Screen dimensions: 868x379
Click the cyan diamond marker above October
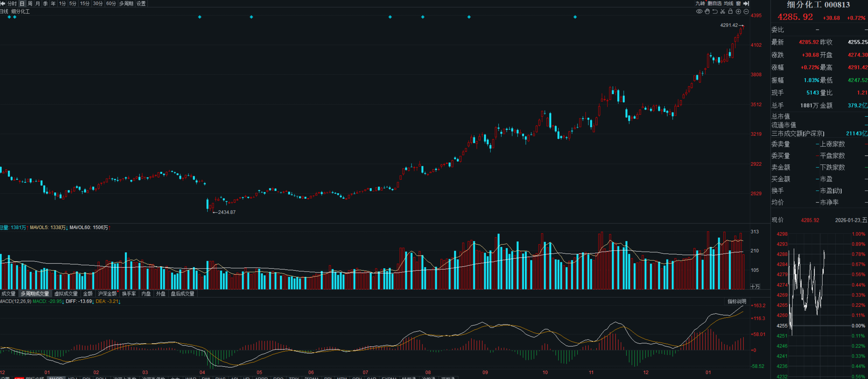tap(575, 17)
